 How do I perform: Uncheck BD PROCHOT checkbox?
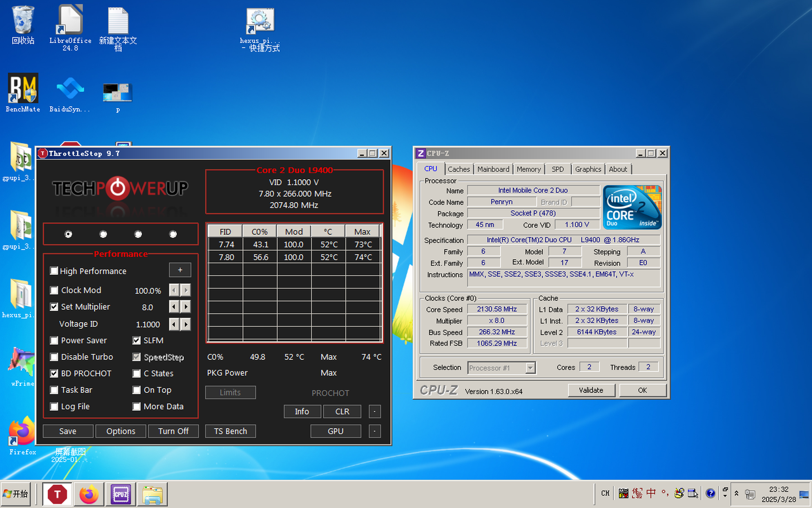[x=54, y=373]
